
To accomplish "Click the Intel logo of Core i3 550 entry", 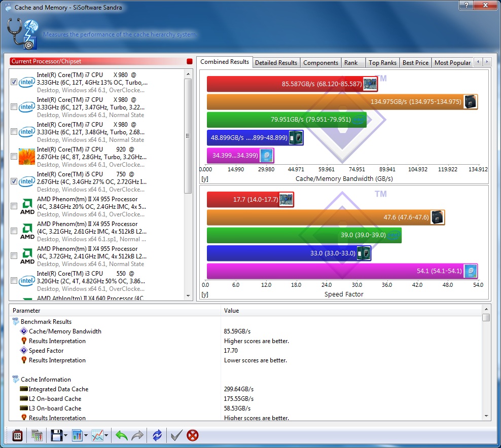I will coord(26,281).
